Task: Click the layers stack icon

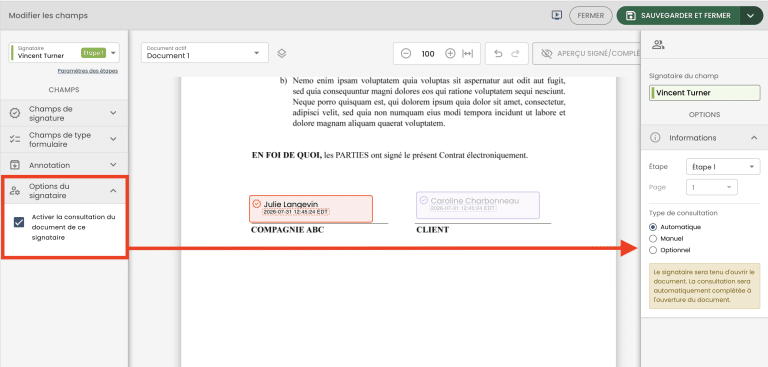Action: [x=282, y=53]
